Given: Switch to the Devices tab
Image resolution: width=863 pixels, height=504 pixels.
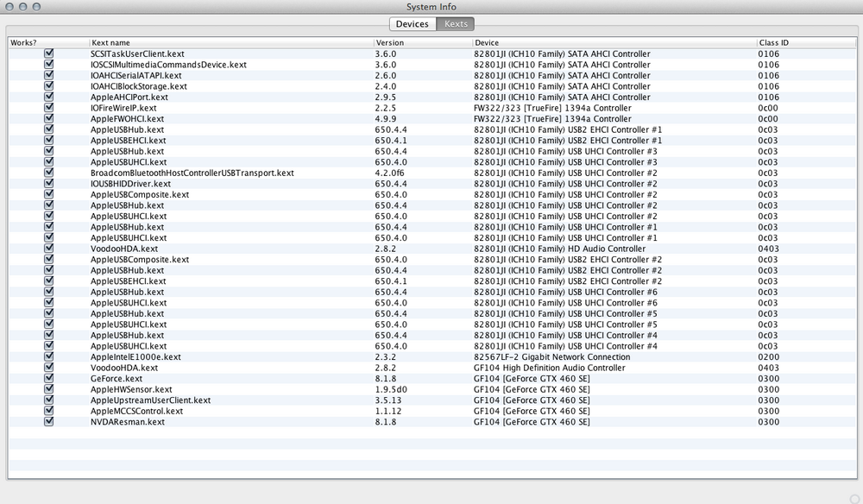Looking at the screenshot, I should [x=412, y=24].
